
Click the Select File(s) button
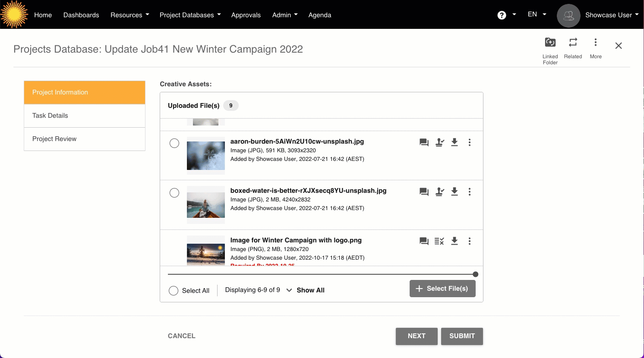coord(442,289)
